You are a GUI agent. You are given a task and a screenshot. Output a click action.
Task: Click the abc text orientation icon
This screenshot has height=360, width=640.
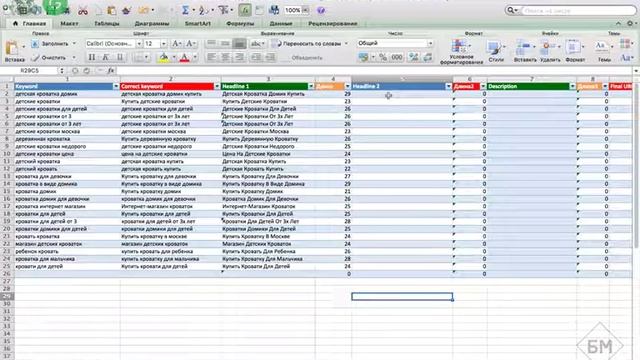click(x=256, y=44)
